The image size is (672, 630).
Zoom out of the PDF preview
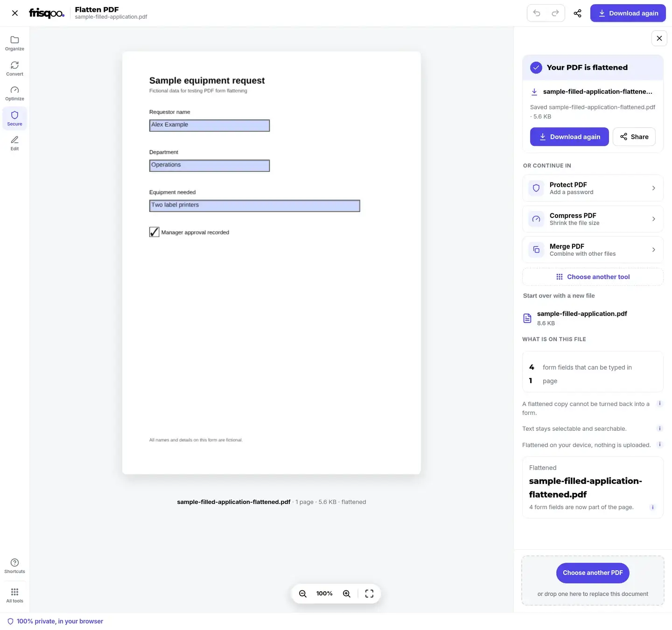[x=303, y=594]
